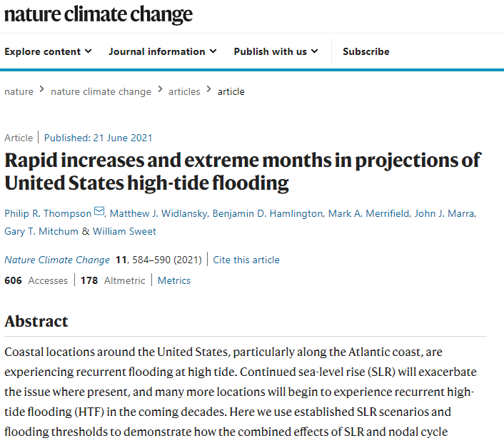This screenshot has width=504, height=443.
Task: Click the email envelope icon beside Philip R. Thompson
Action: click(99, 211)
